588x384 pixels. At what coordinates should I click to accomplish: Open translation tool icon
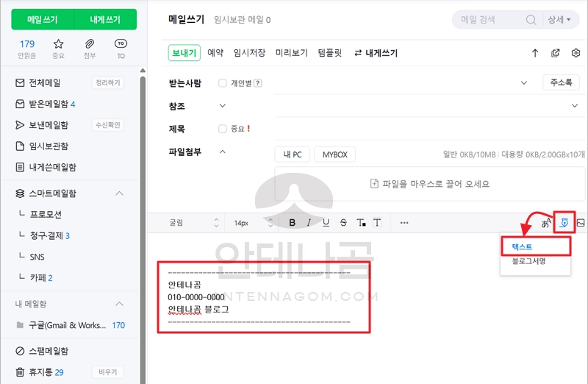546,223
